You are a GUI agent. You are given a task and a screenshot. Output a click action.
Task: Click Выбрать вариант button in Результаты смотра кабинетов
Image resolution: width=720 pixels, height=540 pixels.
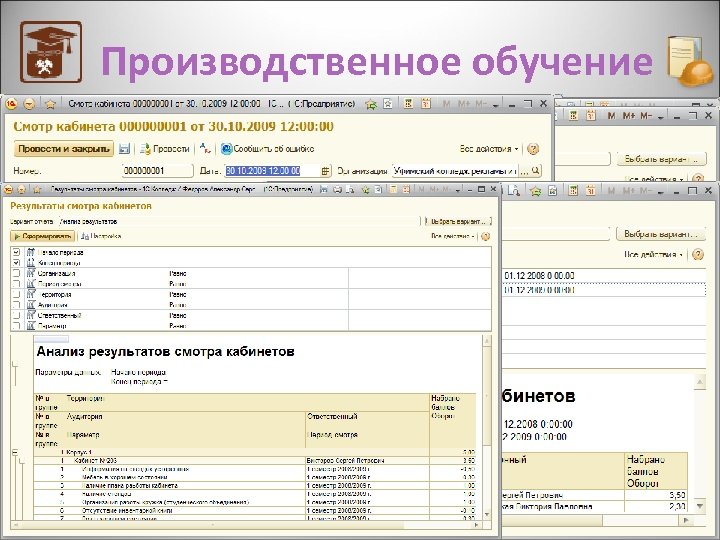(x=458, y=221)
